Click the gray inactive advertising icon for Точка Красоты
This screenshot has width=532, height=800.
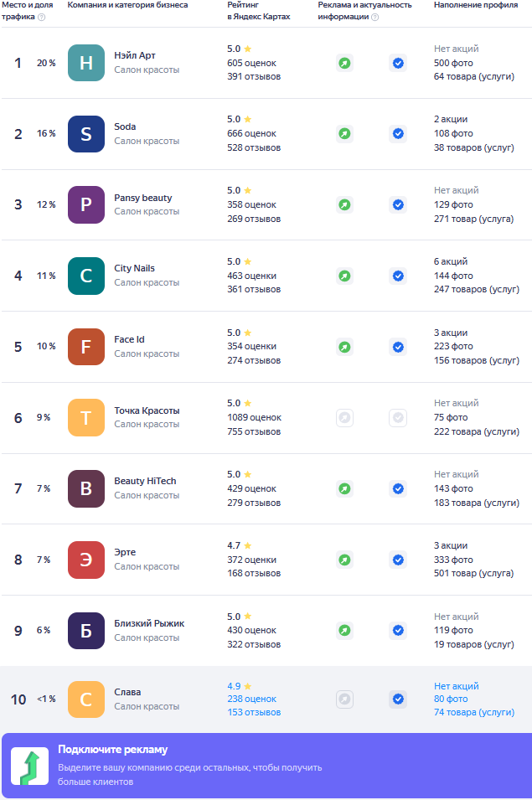pyautogui.click(x=344, y=417)
